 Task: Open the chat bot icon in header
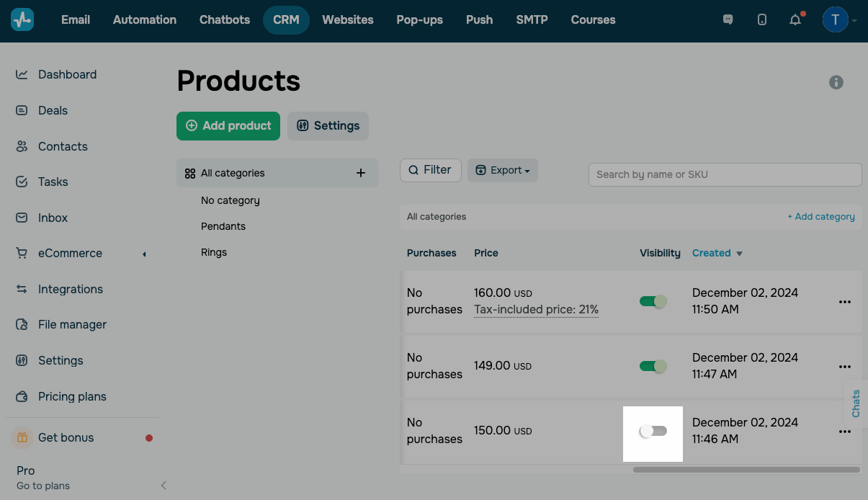[728, 20]
